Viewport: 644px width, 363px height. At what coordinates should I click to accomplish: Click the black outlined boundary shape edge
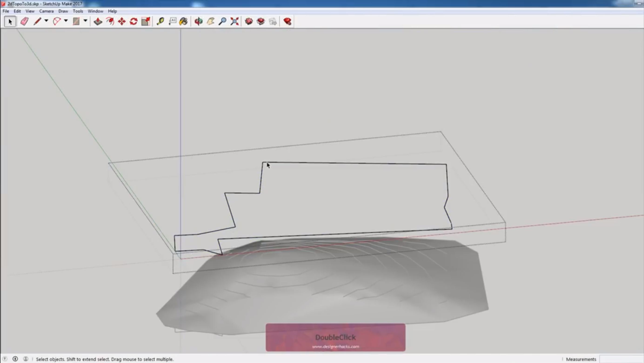click(x=354, y=163)
